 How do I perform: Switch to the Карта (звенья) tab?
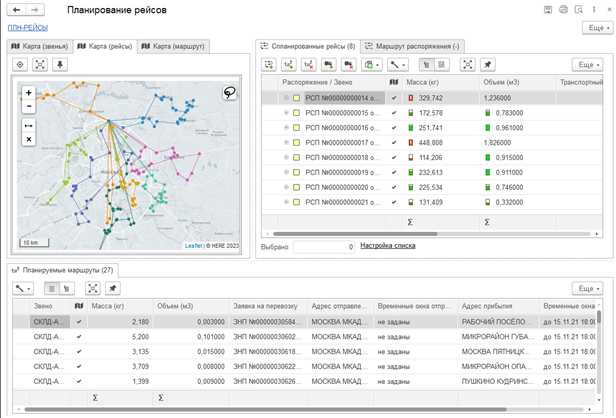[x=38, y=46]
